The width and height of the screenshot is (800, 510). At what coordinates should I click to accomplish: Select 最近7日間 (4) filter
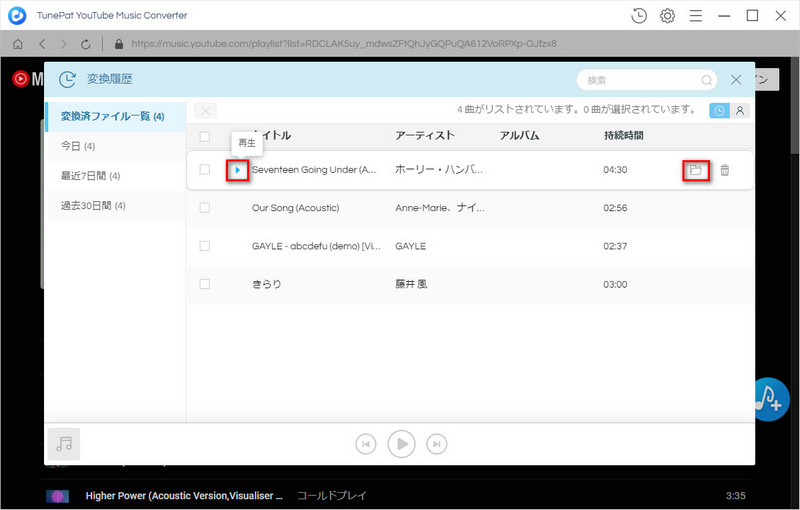pyautogui.click(x=116, y=176)
